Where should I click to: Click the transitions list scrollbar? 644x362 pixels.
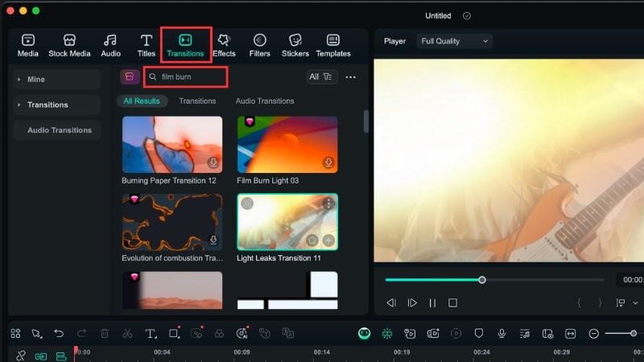click(x=366, y=121)
